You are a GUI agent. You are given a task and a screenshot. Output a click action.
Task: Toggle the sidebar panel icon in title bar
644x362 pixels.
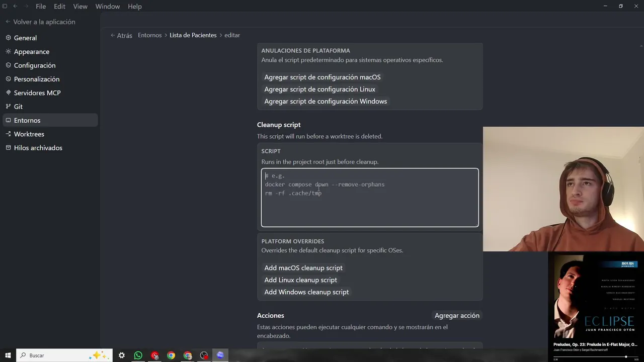5,6
